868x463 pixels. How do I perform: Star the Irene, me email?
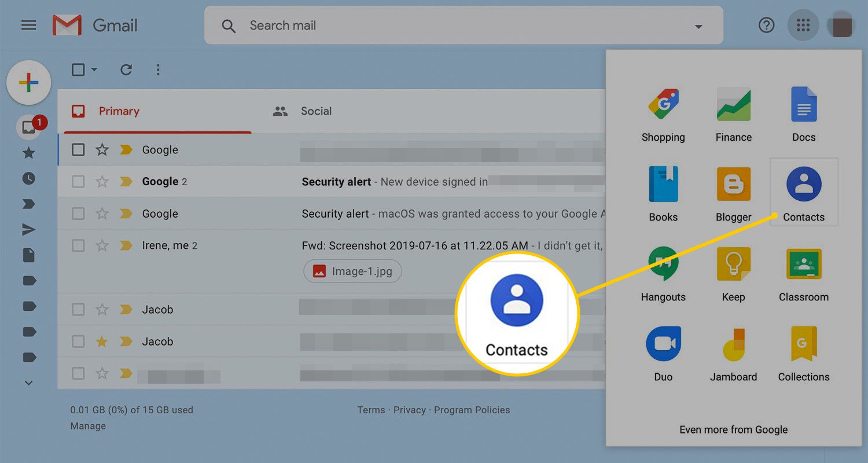coord(102,245)
